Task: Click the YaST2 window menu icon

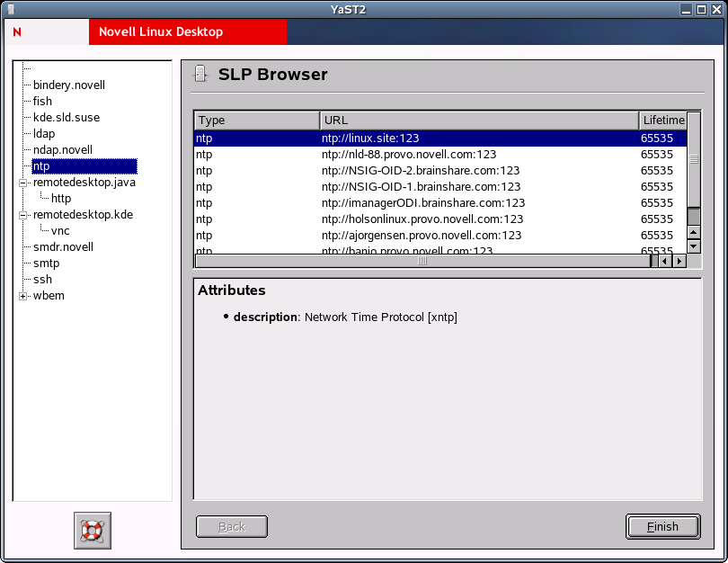Action: [11, 9]
